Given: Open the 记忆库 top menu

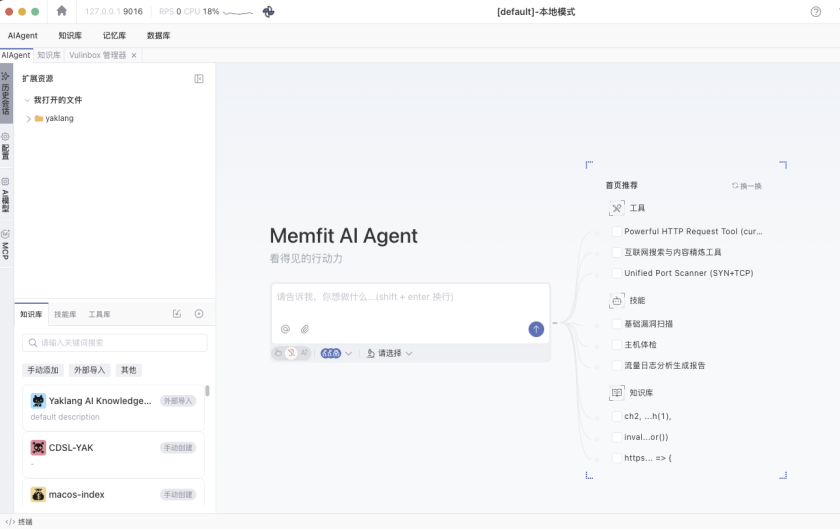Looking at the screenshot, I should [114, 35].
